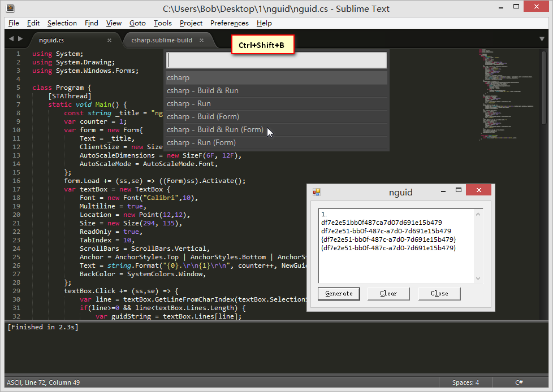Screen dimensions: 553x392
Task: Open the Help menu
Action: 264,23
